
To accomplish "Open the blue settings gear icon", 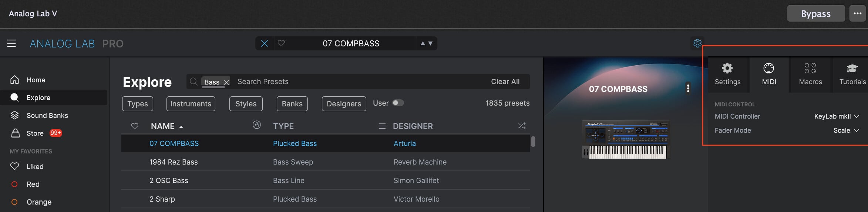I will tap(697, 43).
